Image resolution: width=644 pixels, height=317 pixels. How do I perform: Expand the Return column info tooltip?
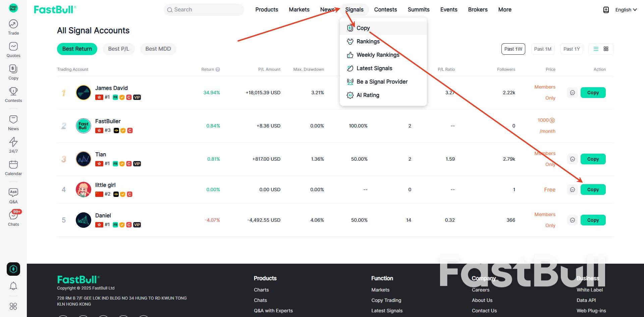(x=217, y=69)
